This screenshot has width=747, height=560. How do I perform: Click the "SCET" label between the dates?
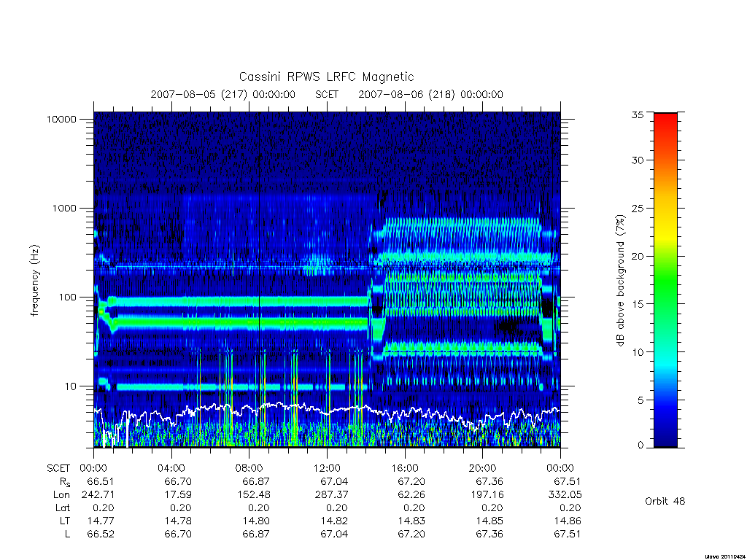pyautogui.click(x=327, y=94)
